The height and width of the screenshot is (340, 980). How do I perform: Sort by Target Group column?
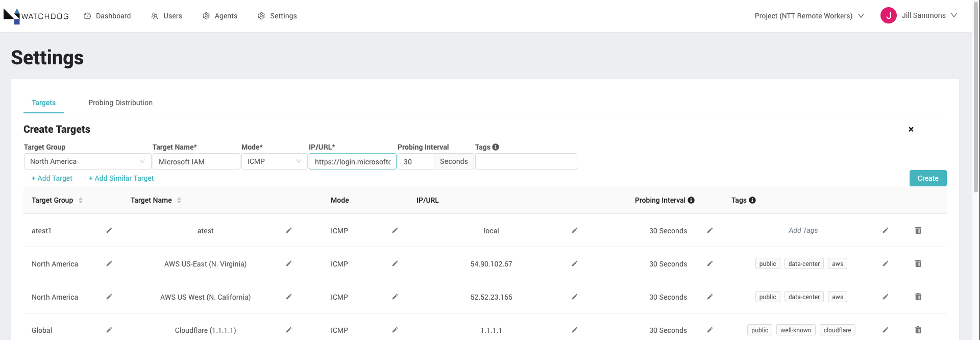click(x=81, y=200)
